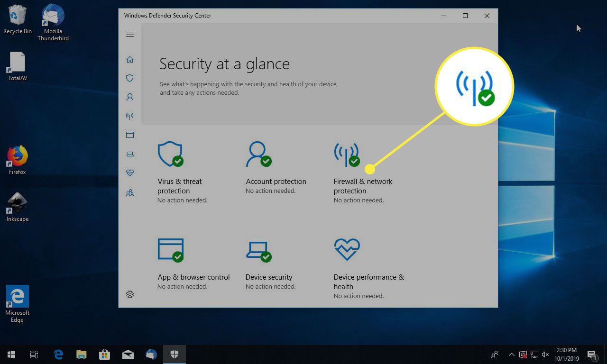The width and height of the screenshot is (607, 364).
Task: Select the Microsoft Edge desktop shortcut
Action: click(18, 304)
